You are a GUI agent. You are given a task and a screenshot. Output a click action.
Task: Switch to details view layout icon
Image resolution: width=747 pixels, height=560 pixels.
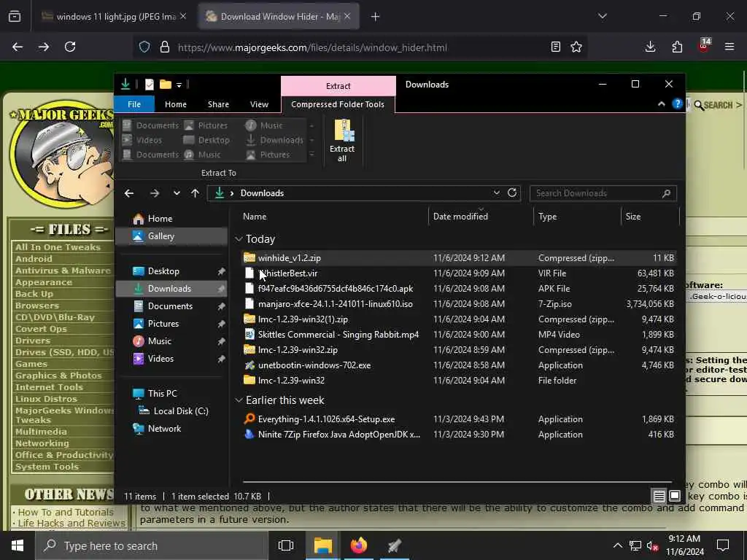click(659, 496)
